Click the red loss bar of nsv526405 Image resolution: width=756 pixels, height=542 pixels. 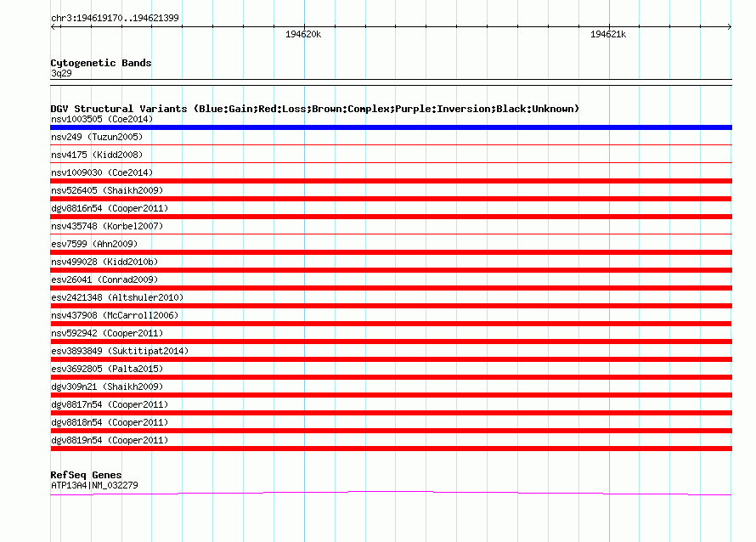pos(391,199)
